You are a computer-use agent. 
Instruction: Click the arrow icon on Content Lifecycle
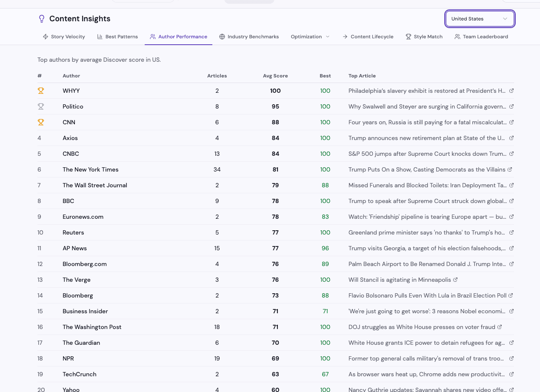coord(345,37)
